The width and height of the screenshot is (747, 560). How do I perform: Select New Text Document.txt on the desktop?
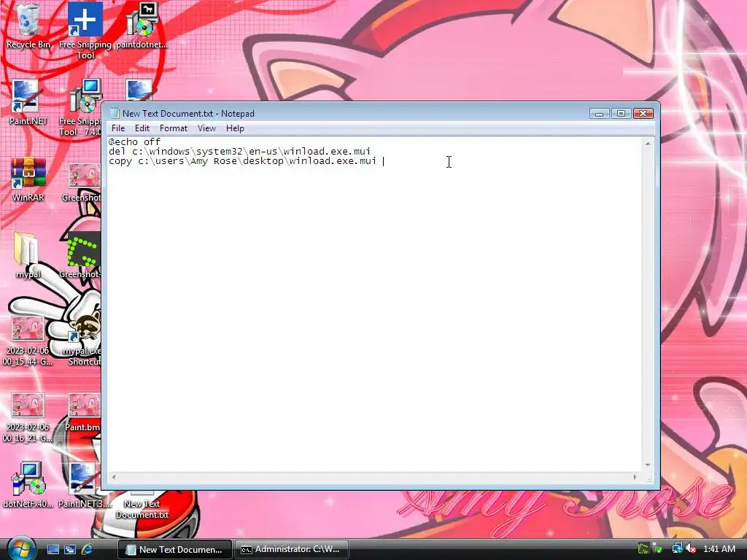[142, 506]
